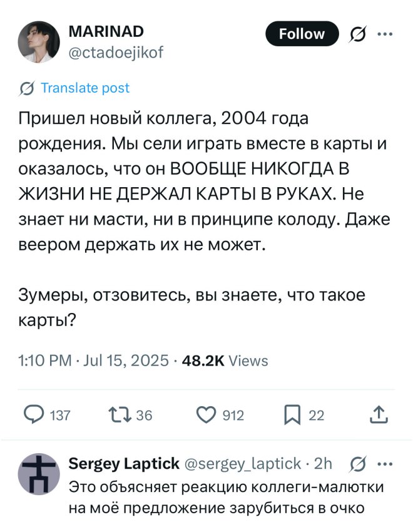Viewport: 413px width, 532px height.
Task: Click Sergey Laptick's avatar
Action: [38, 474]
